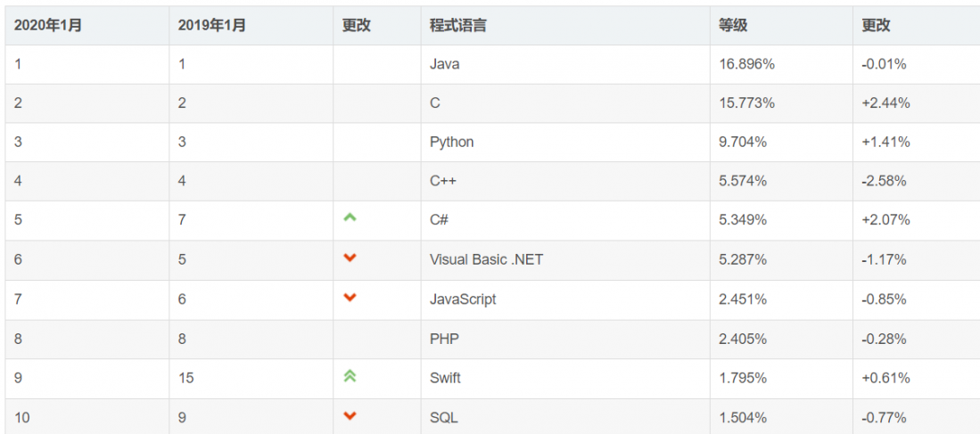This screenshot has width=980, height=434.
Task: Select the Python language cell
Action: 451,142
